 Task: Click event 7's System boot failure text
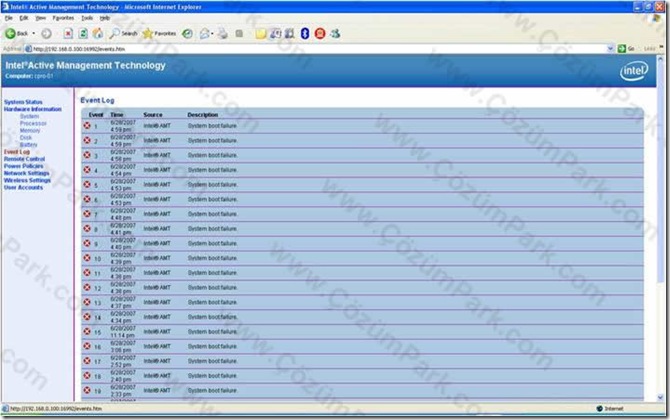tap(212, 214)
